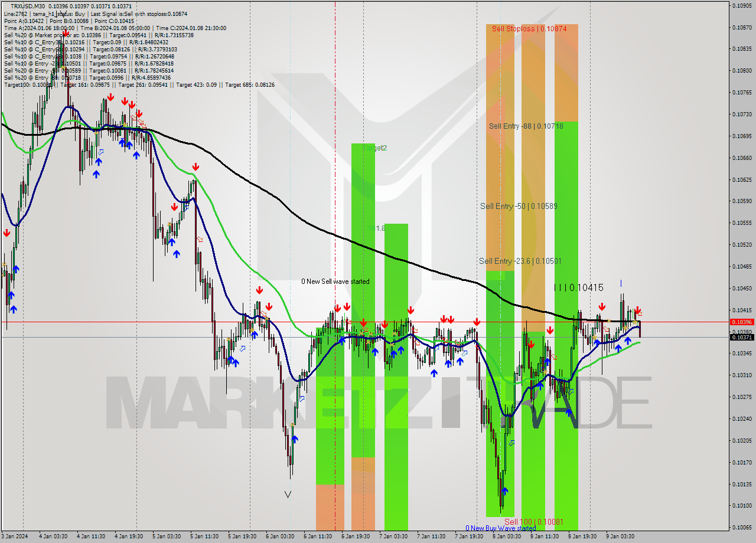Click the V wave marker below the 6 Jan low
The height and width of the screenshot is (543, 756).
[x=288, y=494]
